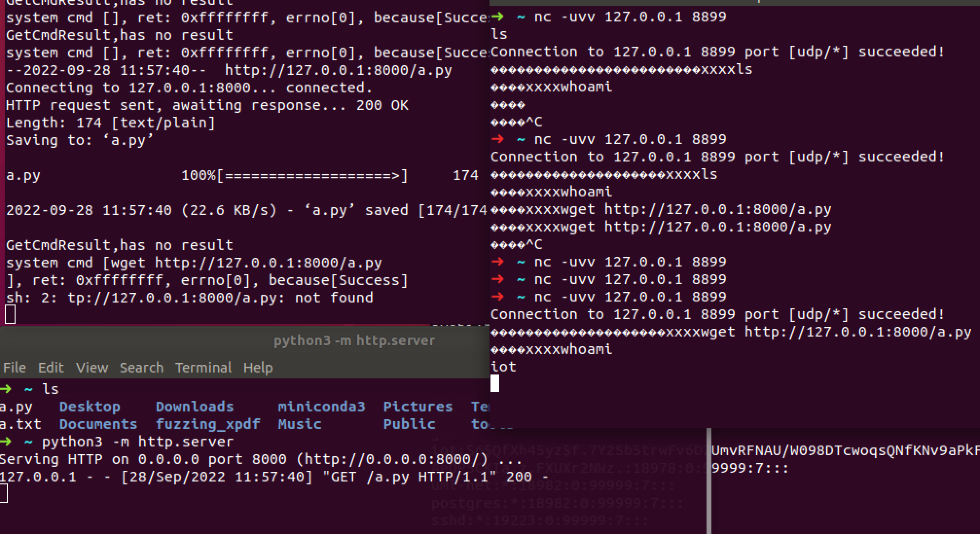Image resolution: width=980 pixels, height=534 pixels.
Task: Click the 'miniconda3' directory name in ls output
Action: click(322, 407)
